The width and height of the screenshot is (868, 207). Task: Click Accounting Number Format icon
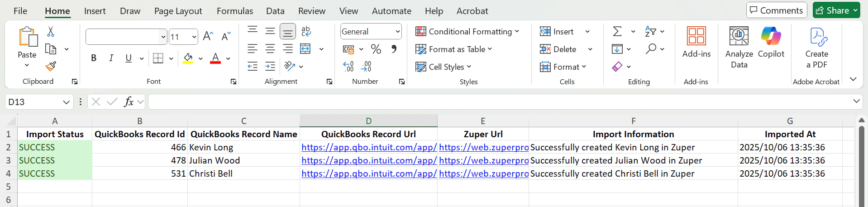pos(348,49)
